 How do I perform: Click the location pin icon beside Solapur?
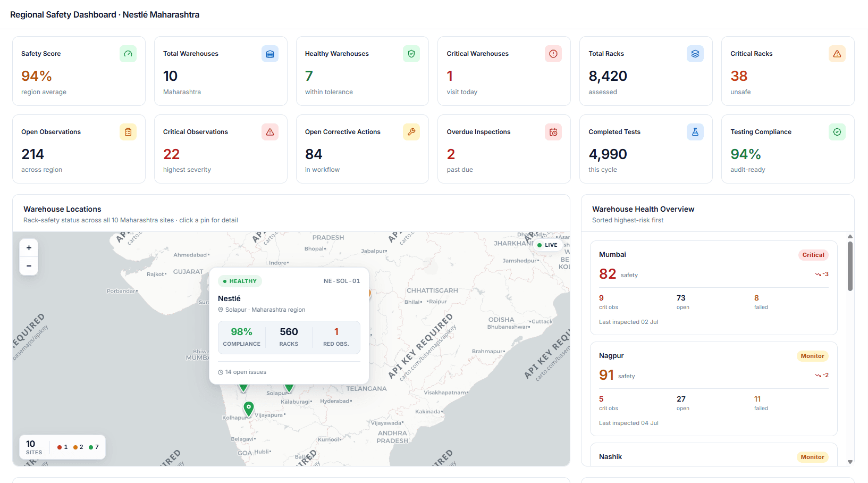tap(221, 310)
